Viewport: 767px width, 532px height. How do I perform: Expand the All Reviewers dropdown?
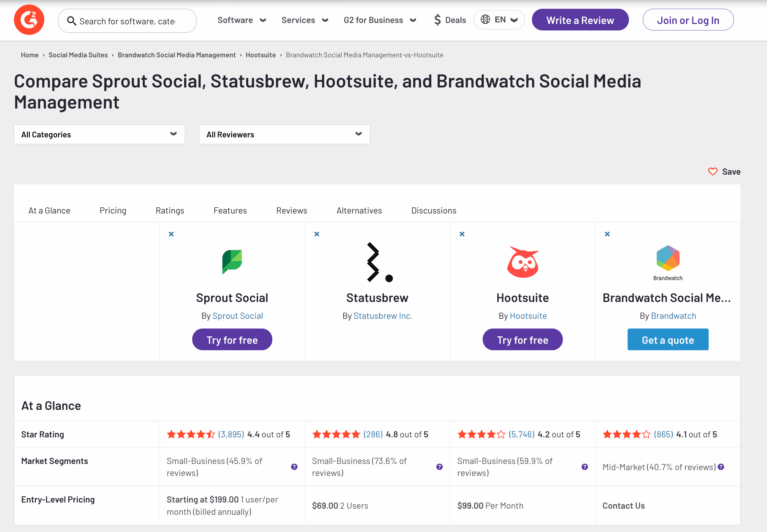pos(284,134)
